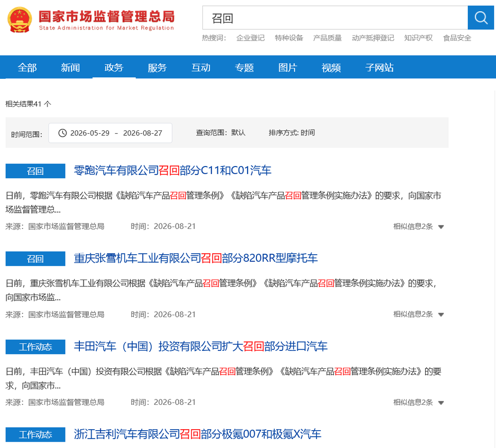Click hot search term 企业登记

(250, 38)
